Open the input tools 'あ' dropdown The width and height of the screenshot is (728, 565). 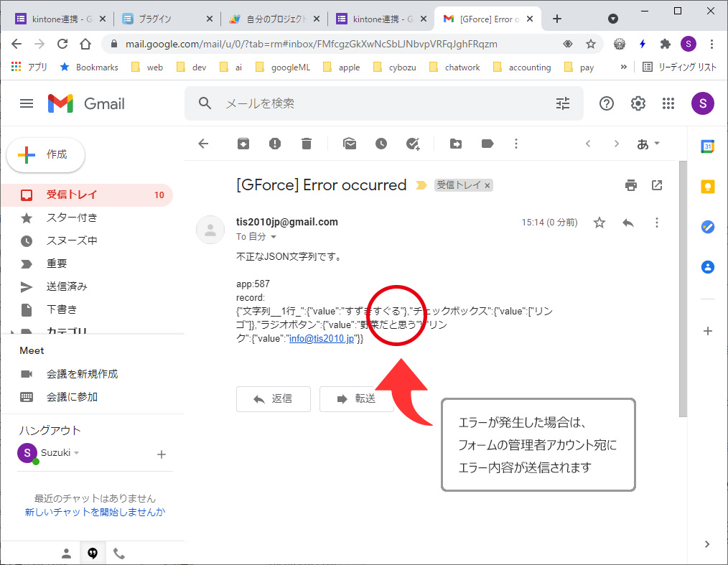pos(648,144)
